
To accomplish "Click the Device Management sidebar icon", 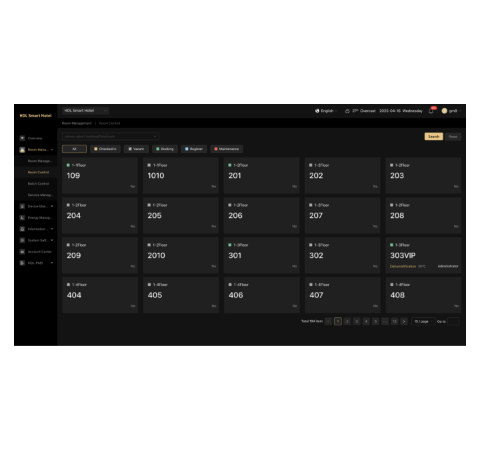I will coord(22,206).
